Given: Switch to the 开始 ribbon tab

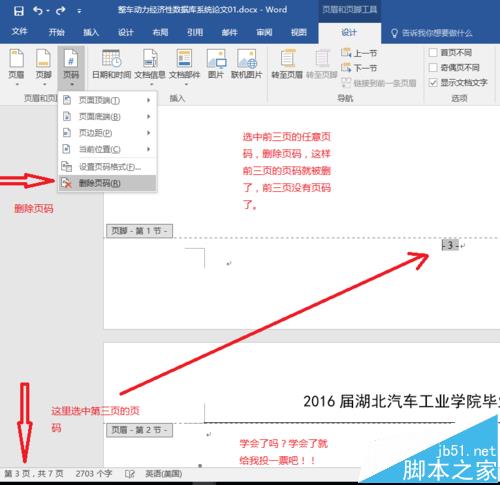Looking at the screenshot, I should [56, 32].
